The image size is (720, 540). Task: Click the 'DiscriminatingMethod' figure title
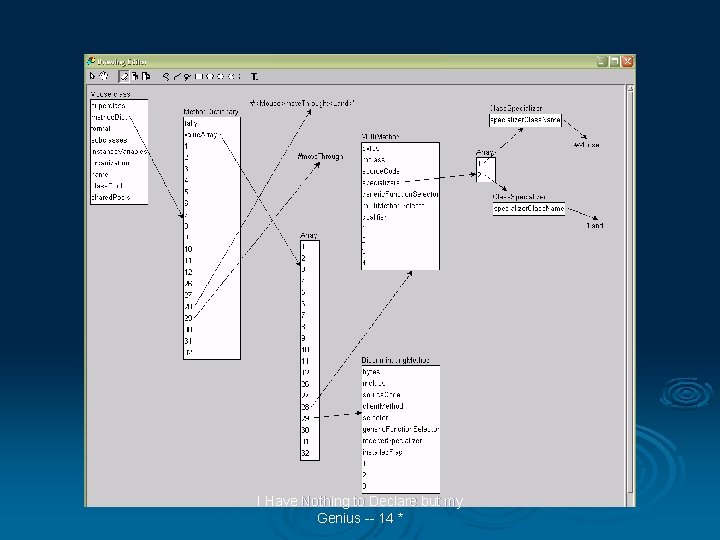(x=395, y=360)
